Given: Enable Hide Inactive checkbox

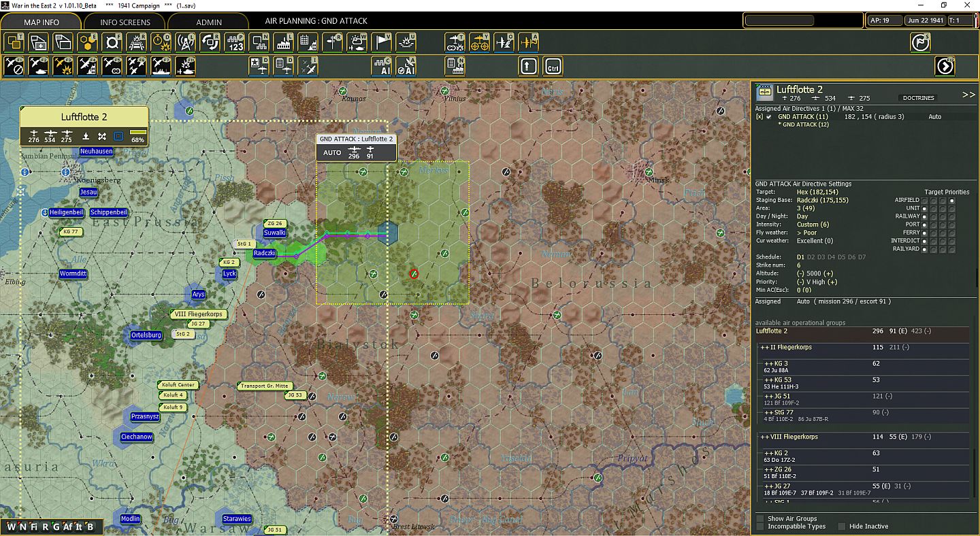Looking at the screenshot, I should tap(842, 526).
